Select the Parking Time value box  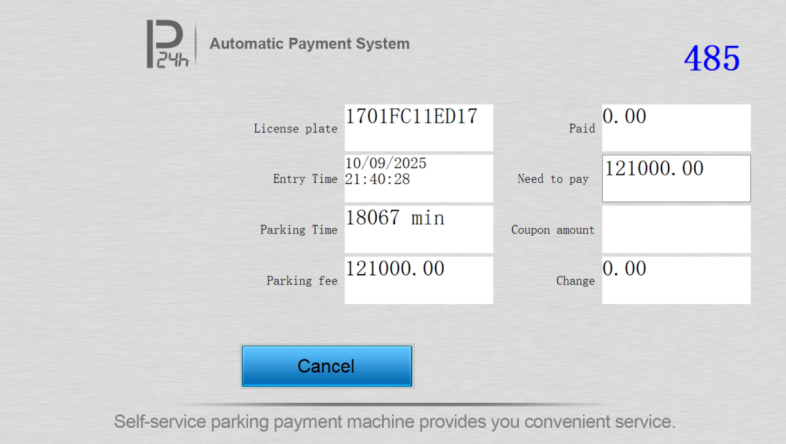419,230
